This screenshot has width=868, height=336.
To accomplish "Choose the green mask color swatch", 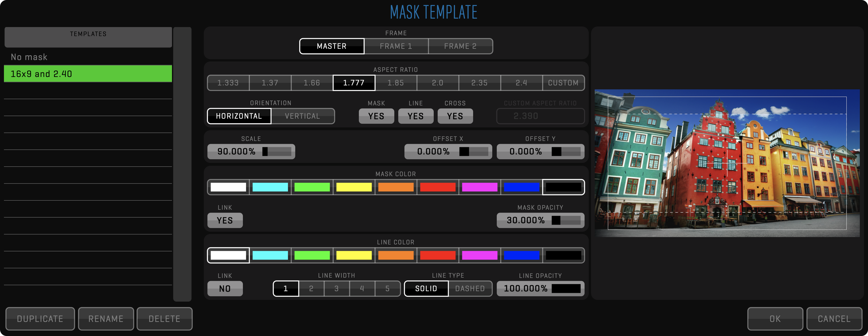I will [312, 187].
